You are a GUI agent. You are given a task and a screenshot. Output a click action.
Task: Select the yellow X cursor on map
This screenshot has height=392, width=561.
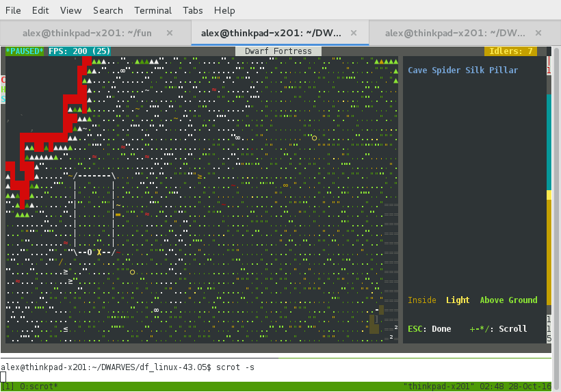pyautogui.click(x=99, y=252)
